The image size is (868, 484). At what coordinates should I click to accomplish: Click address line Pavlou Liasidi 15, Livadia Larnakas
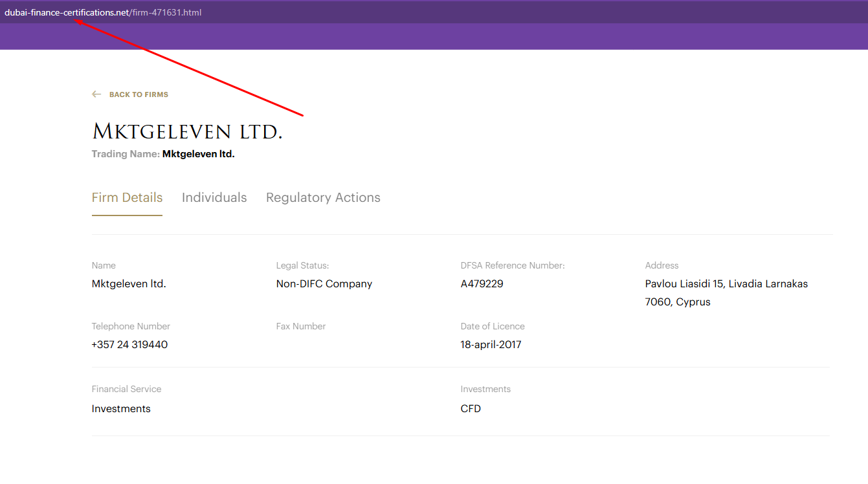[726, 283]
